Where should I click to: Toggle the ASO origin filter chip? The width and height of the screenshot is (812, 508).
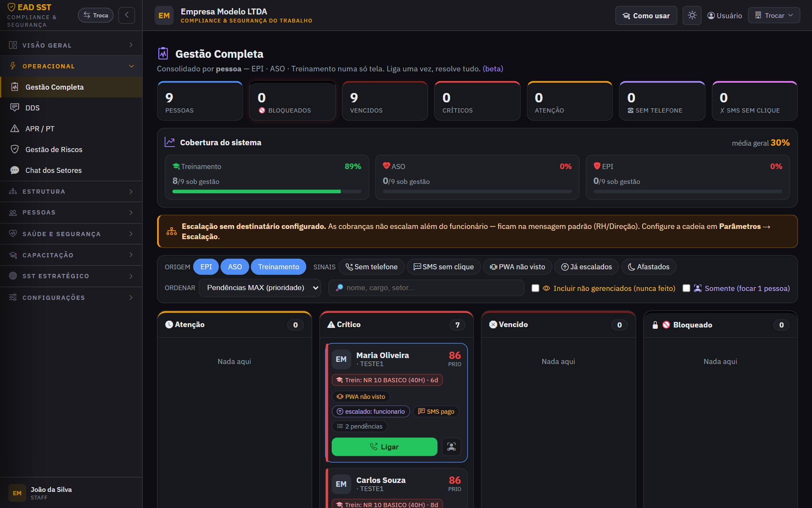[x=235, y=267]
